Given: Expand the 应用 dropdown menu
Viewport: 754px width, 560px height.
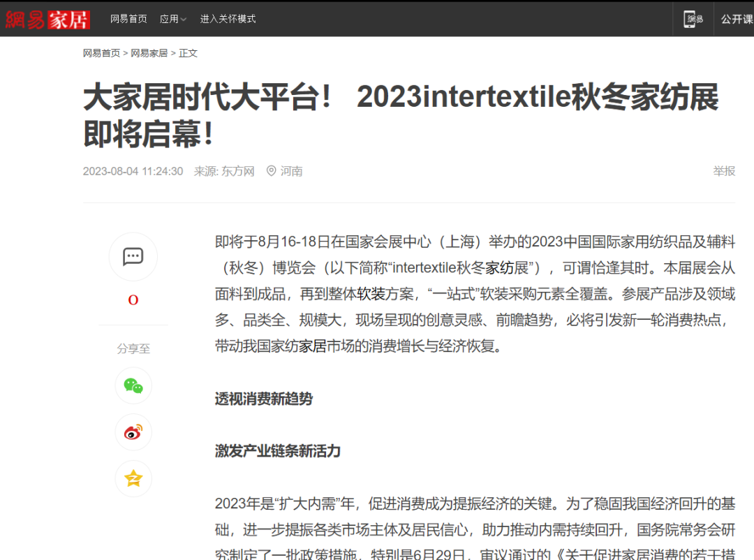Looking at the screenshot, I should tap(169, 19).
